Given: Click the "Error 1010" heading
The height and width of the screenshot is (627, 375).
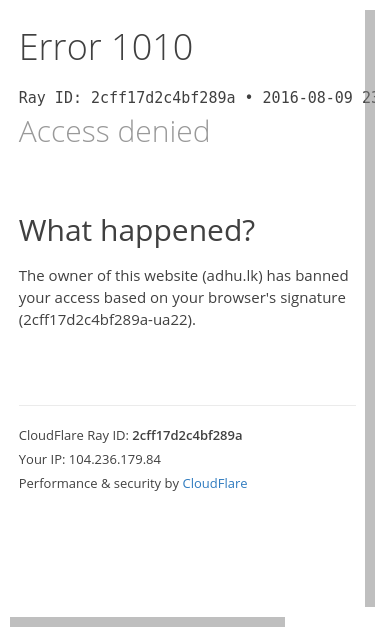Looking at the screenshot, I should (x=106, y=47).
